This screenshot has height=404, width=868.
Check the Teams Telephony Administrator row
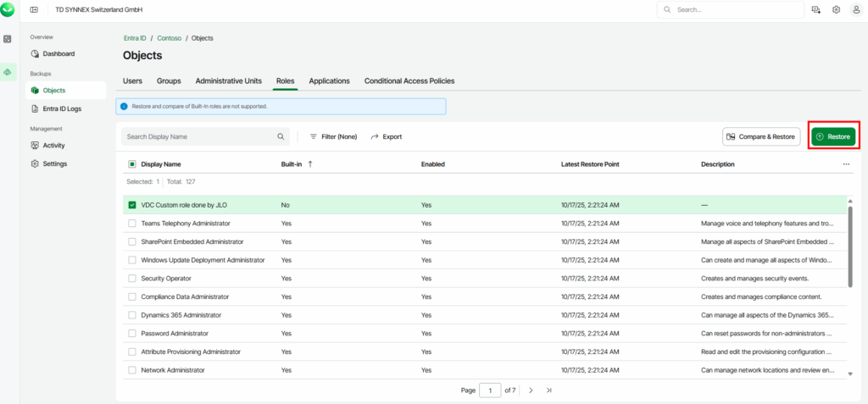pyautogui.click(x=131, y=224)
